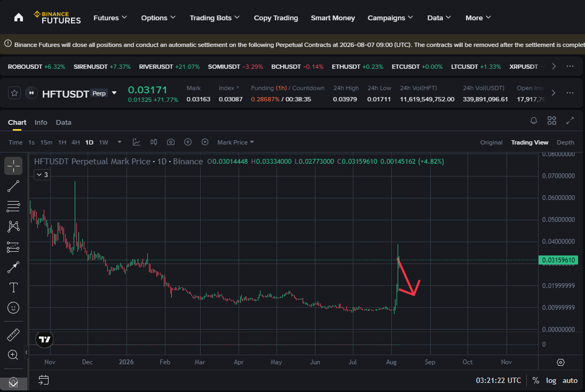Select the trend line drawing tool

pyautogui.click(x=13, y=186)
